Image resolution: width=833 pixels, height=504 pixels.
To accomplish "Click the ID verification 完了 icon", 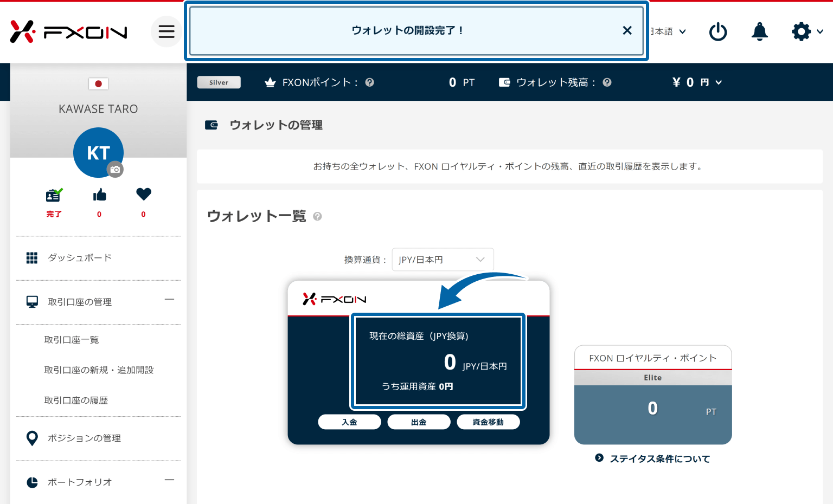I will 54,195.
